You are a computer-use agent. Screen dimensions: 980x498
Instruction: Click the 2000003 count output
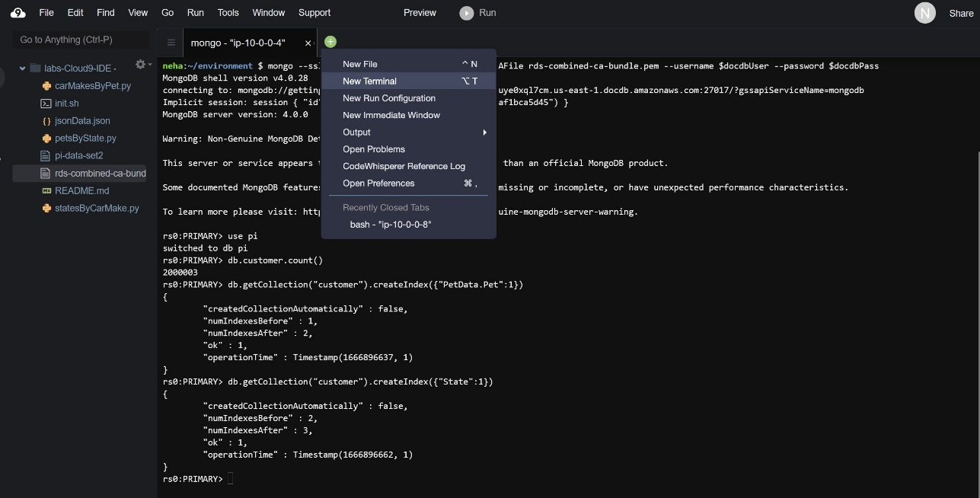click(x=180, y=273)
